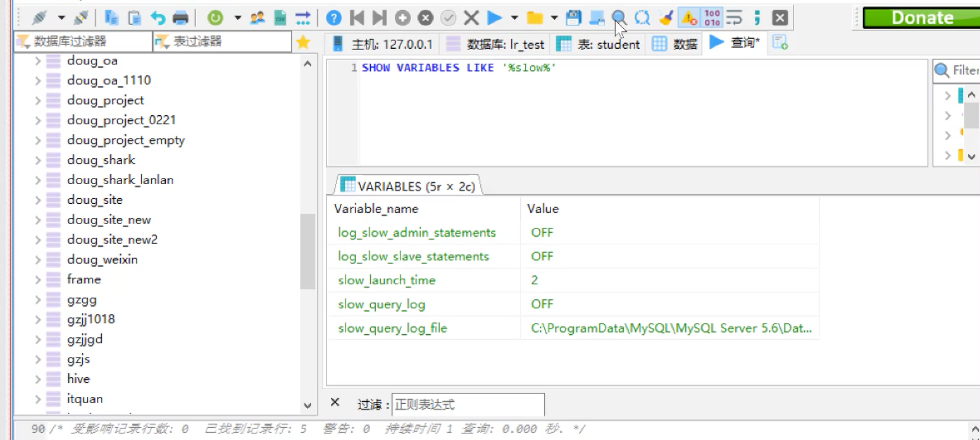Switch to the table student tab

[x=598, y=44]
